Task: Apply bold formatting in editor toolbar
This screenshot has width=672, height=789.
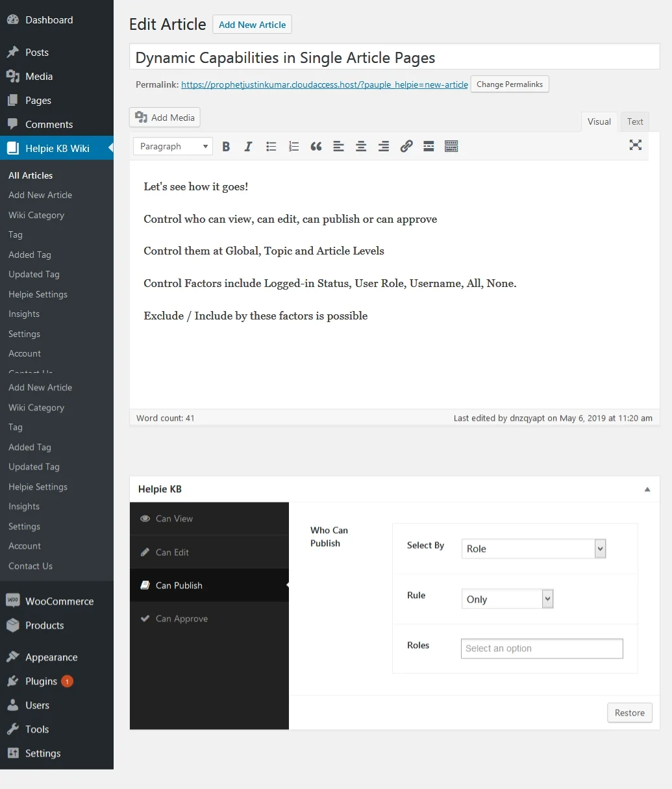Action: 226,146
